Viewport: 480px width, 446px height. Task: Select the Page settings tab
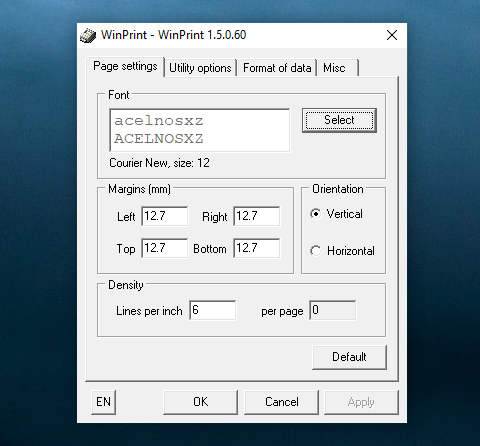point(125,66)
